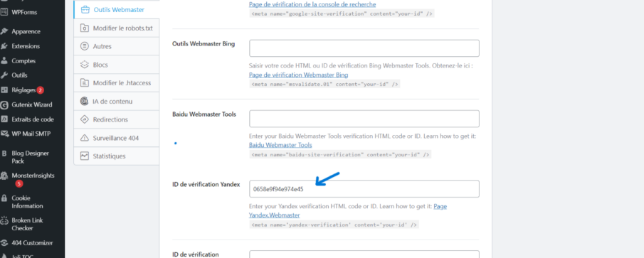The width and height of the screenshot is (644, 258).
Task: Click the msvalidate.01 meta code snippet
Action: tap(324, 84)
